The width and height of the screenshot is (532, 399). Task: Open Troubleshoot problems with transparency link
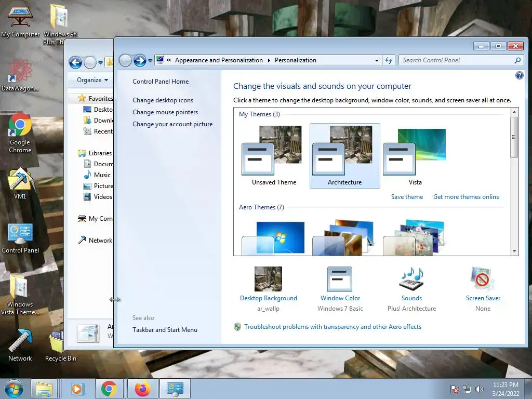(332, 327)
